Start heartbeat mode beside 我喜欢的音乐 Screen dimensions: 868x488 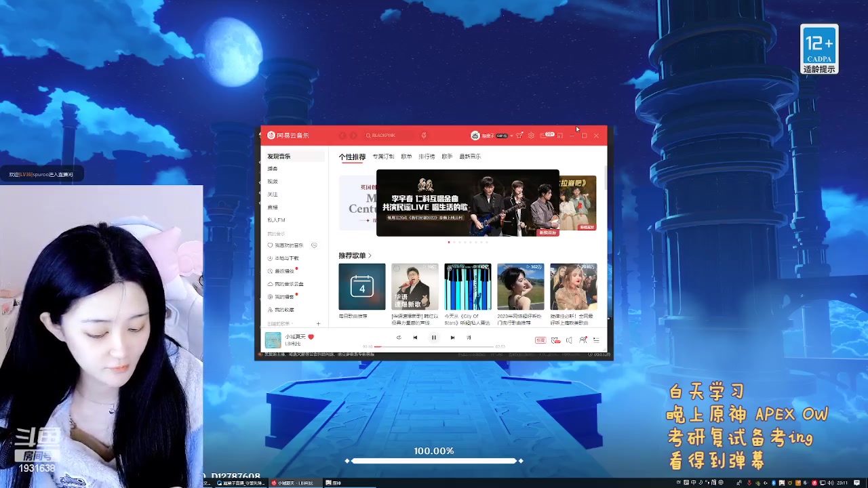(314, 245)
